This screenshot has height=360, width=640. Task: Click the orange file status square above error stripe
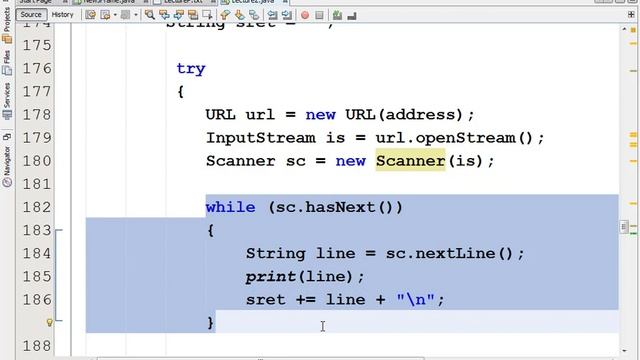[x=633, y=30]
